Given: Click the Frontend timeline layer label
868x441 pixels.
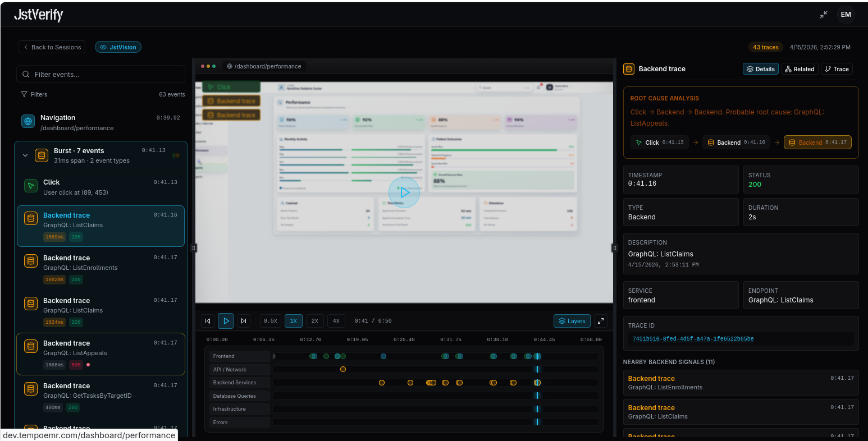Looking at the screenshot, I should [240, 356].
